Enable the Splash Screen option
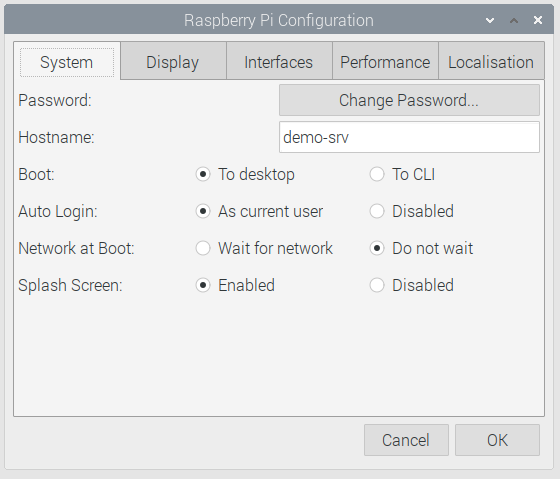 (203, 285)
